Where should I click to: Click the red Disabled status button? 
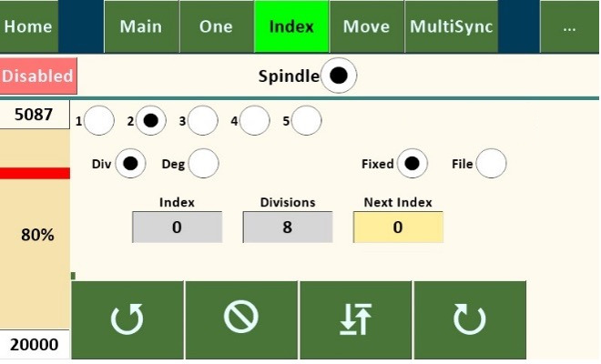[37, 76]
